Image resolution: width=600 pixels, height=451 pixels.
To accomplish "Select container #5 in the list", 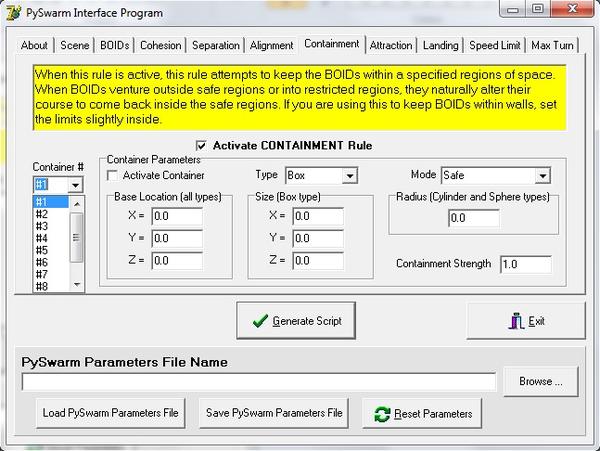I will click(51, 250).
